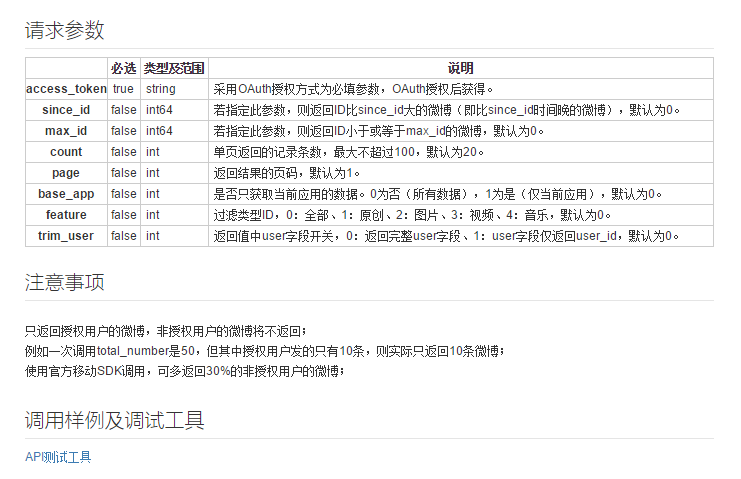Select the string type cell

pos(160,89)
